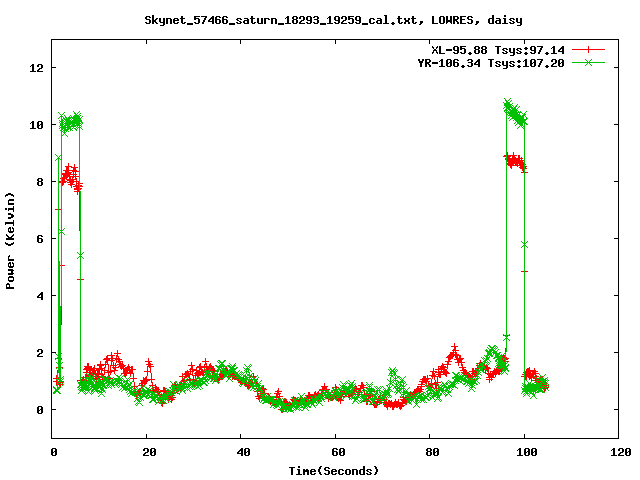Click the red XL legend line sample
This screenshot has height=480, width=640.
pyautogui.click(x=588, y=50)
